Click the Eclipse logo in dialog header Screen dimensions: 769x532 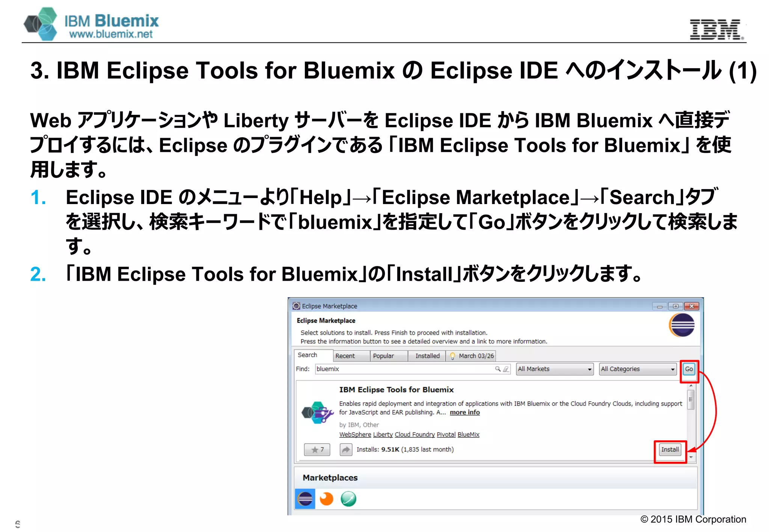click(682, 325)
